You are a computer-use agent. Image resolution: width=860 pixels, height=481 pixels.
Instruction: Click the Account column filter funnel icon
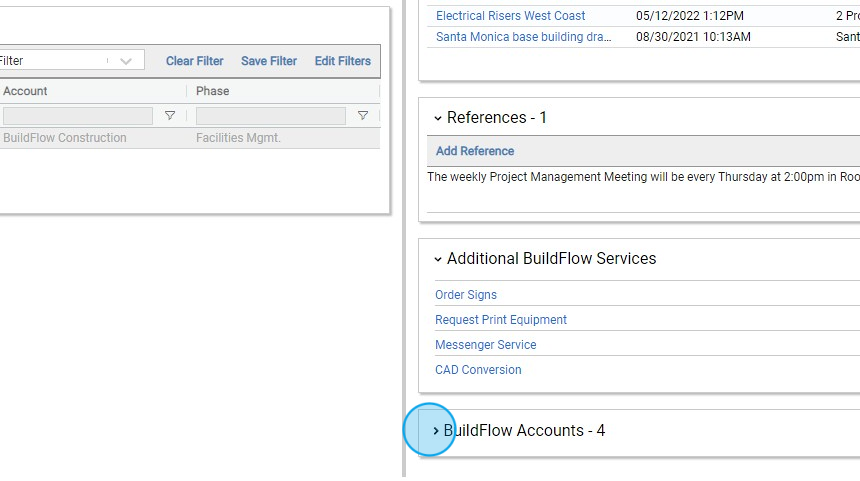point(170,116)
